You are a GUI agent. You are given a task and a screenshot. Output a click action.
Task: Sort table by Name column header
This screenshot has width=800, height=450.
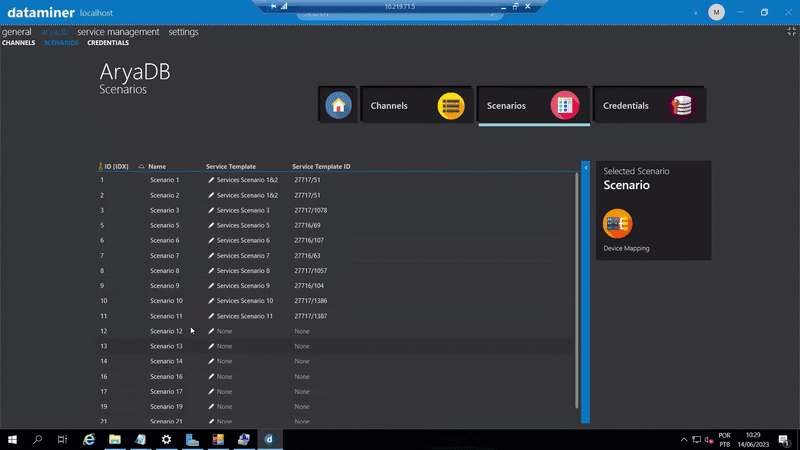(x=157, y=166)
